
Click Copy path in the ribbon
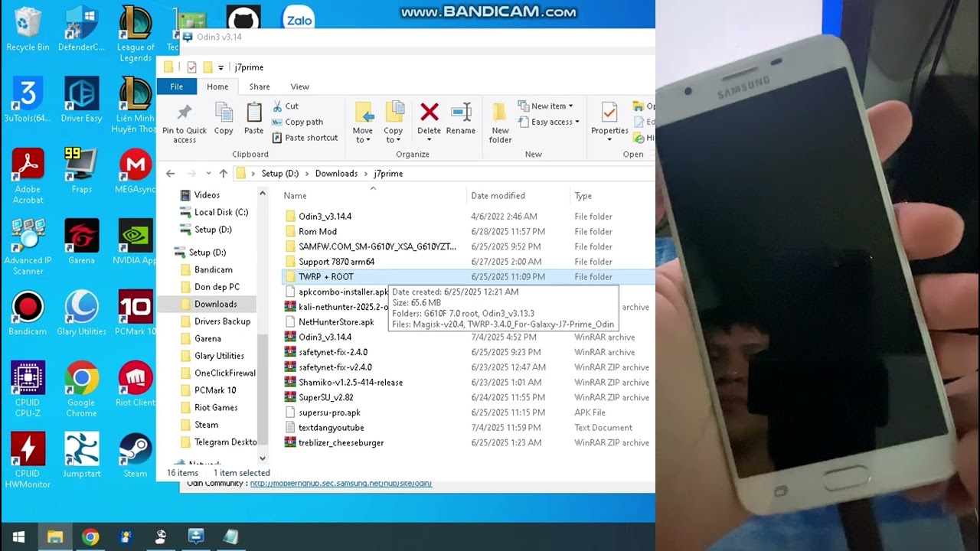[297, 122]
